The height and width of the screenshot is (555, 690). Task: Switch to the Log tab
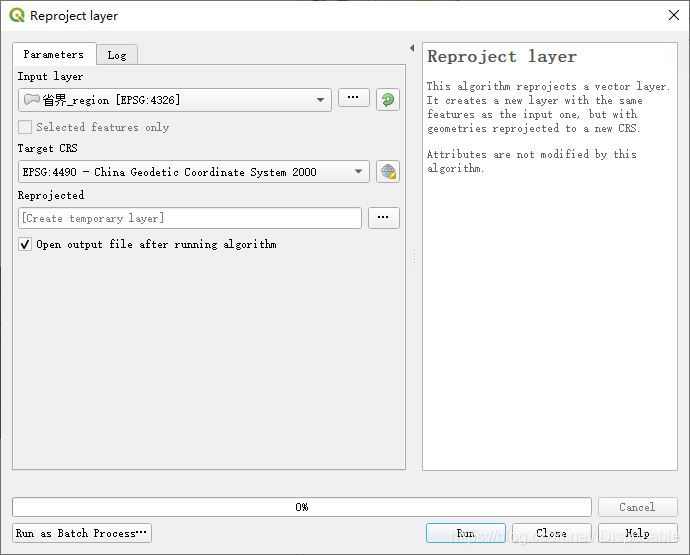(117, 55)
